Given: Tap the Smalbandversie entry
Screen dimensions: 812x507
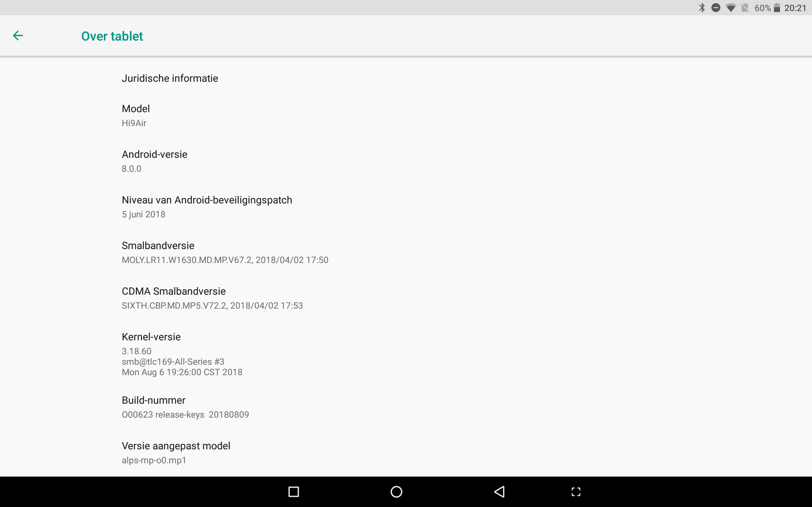Looking at the screenshot, I should click(x=406, y=253).
